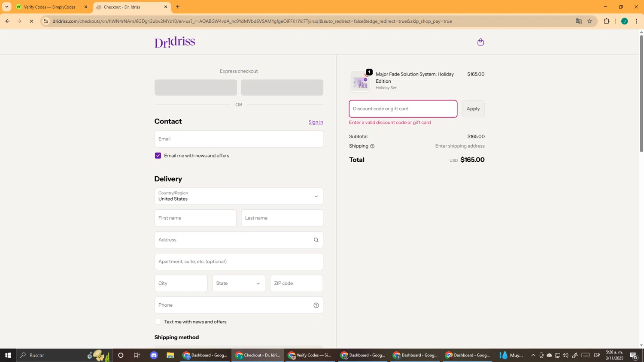
Task: Click the Major Fade Solution product thumbnail
Action: [360, 81]
